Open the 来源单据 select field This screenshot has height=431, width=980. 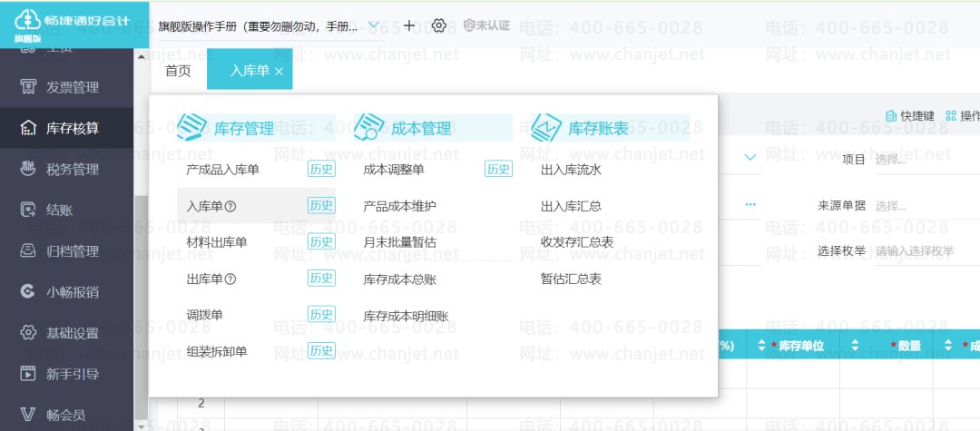click(926, 205)
